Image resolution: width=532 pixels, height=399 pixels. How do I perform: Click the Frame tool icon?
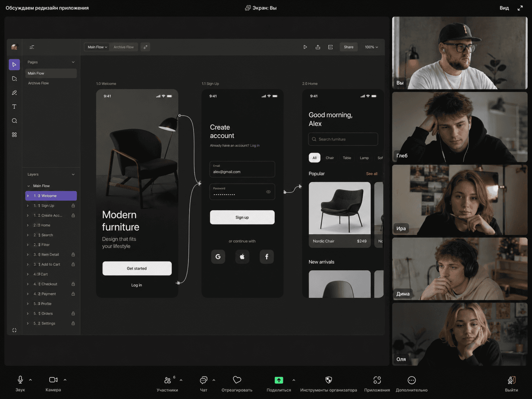point(14,79)
